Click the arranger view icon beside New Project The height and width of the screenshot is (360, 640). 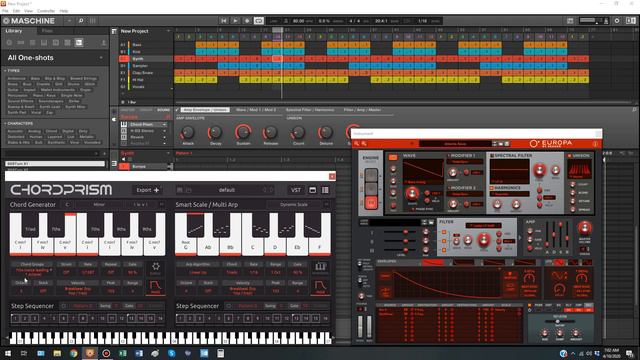click(114, 31)
